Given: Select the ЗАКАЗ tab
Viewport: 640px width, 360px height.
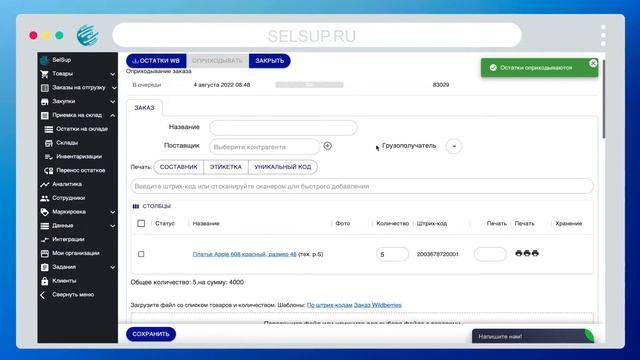Looking at the screenshot, I should click(x=144, y=108).
